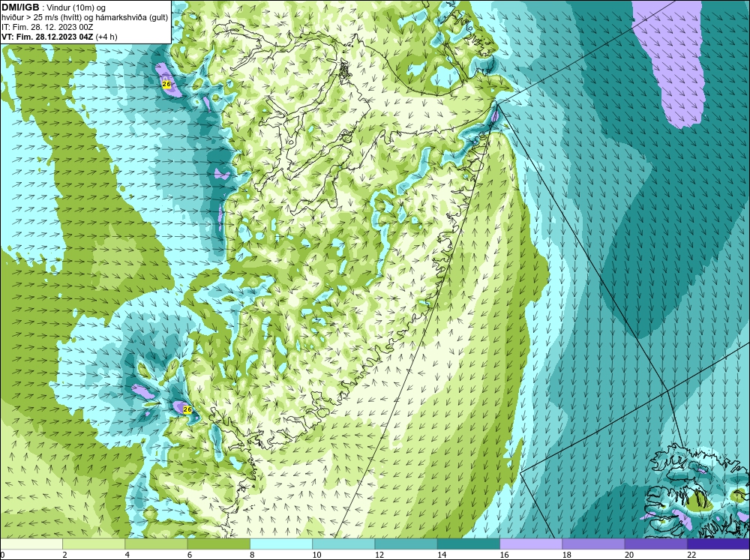Click the dark teal 14–16 m/s legend swatch
Image resolution: width=750 pixels, height=560 pixels.
(468, 544)
